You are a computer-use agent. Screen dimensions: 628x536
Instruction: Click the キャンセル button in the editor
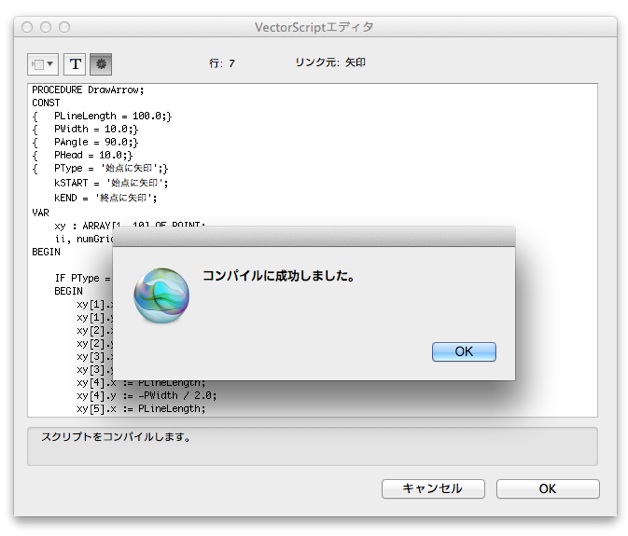click(x=433, y=489)
